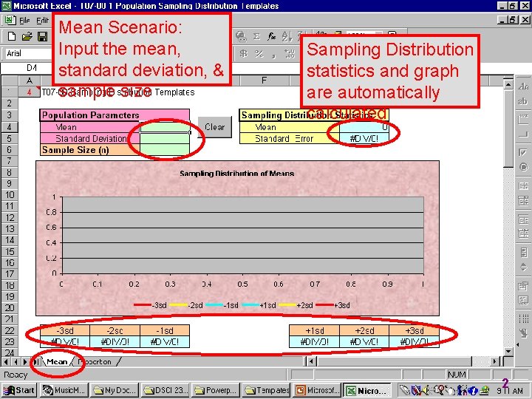Apply Currency Style with the dollar icon
Screen dimensions: 532x399
pos(243,54)
